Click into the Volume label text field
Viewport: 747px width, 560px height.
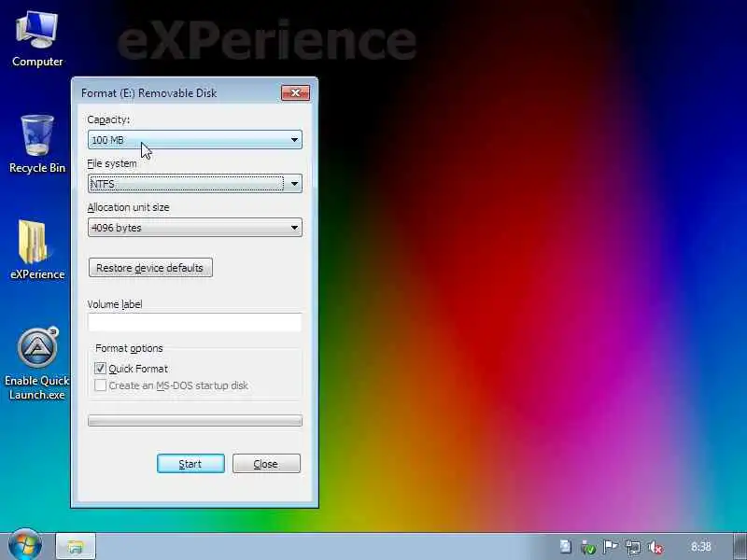pos(195,322)
